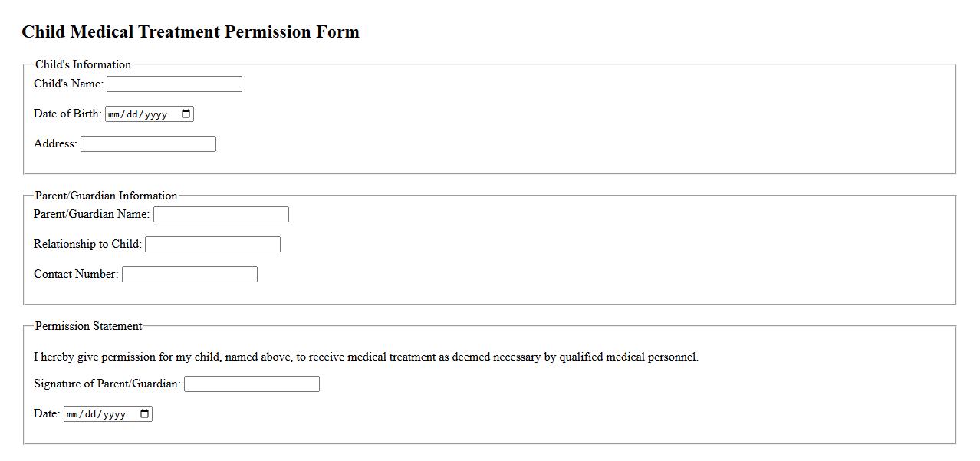Open the permission Date calendar picker icon
The height and width of the screenshot is (461, 980).
click(144, 414)
